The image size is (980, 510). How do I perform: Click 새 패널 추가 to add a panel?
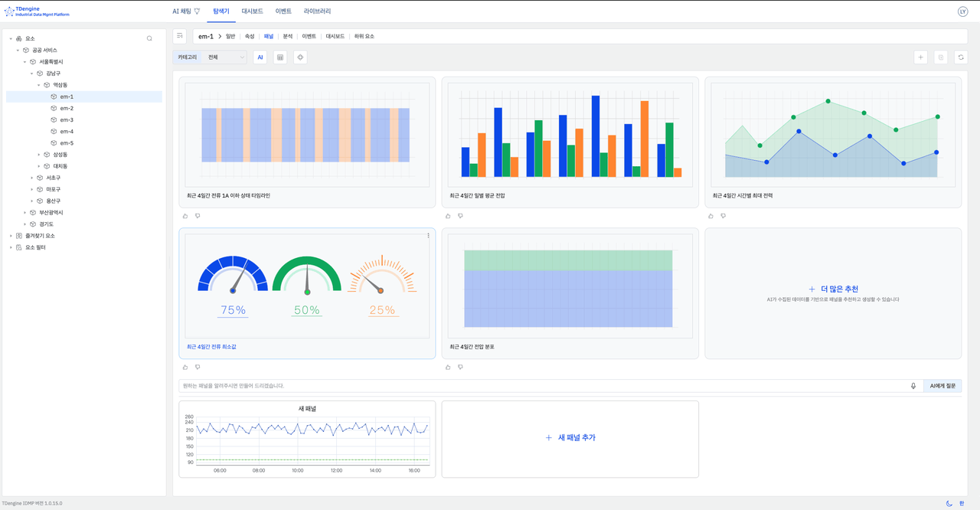point(570,438)
